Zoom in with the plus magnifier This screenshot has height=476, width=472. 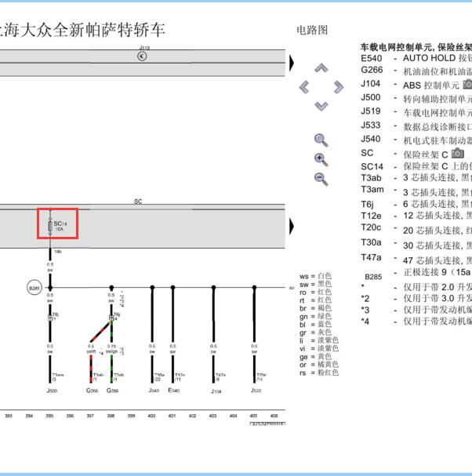[321, 159]
